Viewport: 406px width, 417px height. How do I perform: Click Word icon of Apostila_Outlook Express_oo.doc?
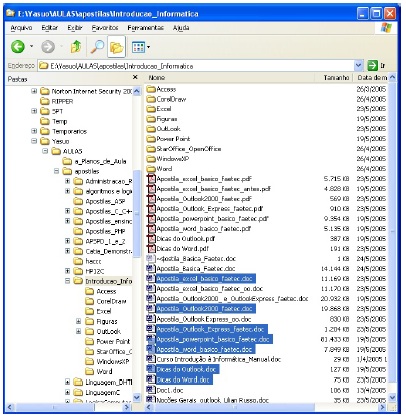tap(151, 319)
